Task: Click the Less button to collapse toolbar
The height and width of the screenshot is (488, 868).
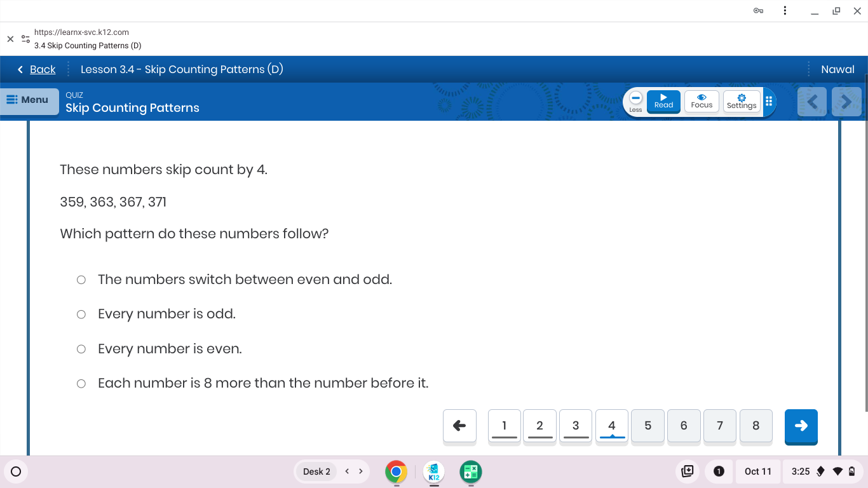Action: (x=635, y=101)
